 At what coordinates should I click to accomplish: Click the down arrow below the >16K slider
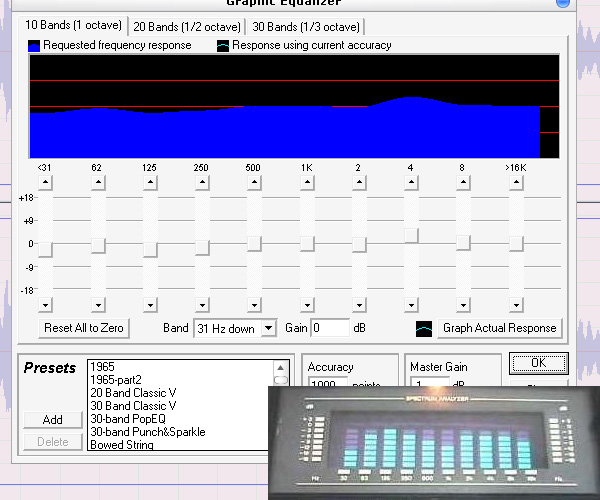[516, 305]
